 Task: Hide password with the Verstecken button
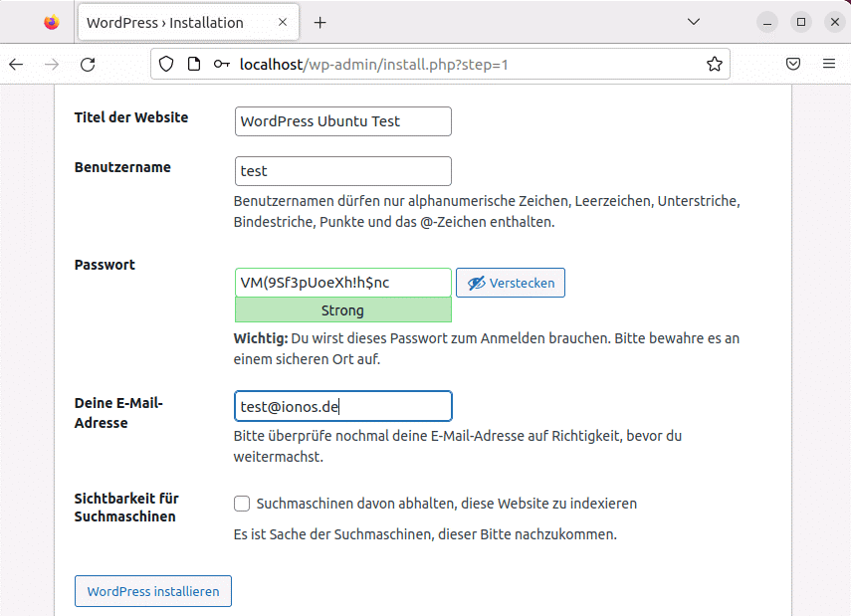click(x=511, y=283)
